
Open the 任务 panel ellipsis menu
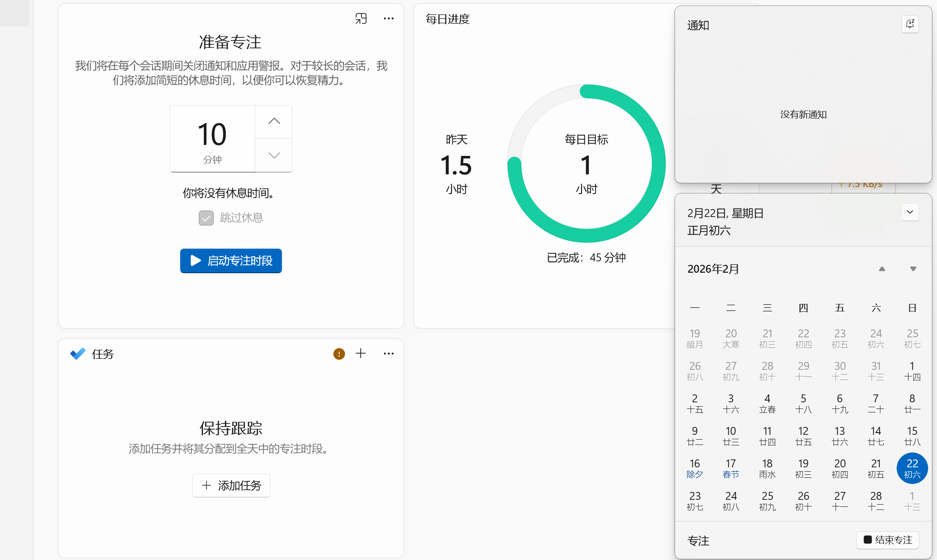click(388, 354)
